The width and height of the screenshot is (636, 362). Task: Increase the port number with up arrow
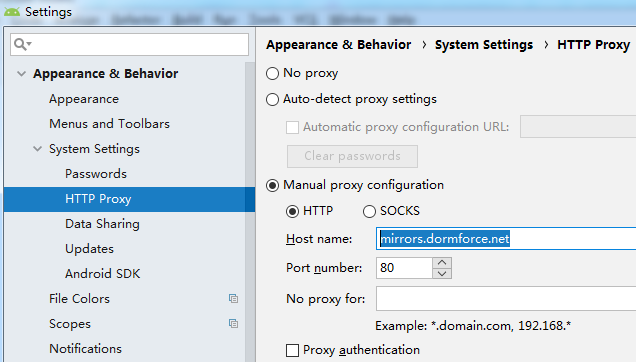[442, 263]
